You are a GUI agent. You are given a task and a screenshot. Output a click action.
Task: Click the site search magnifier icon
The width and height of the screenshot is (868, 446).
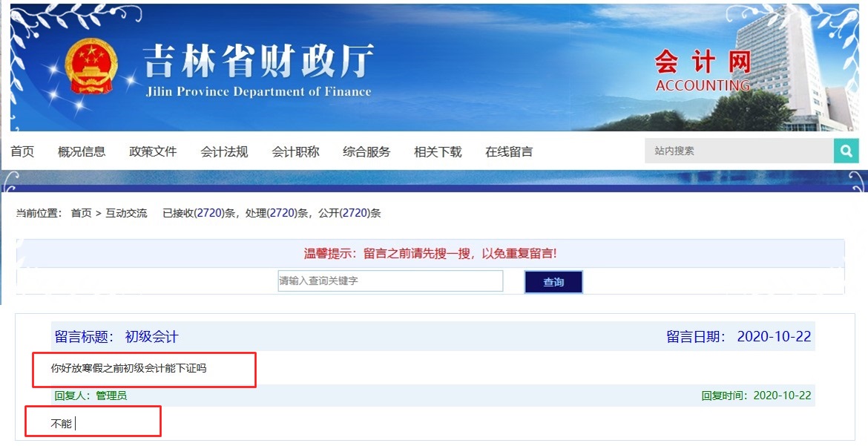point(846,150)
